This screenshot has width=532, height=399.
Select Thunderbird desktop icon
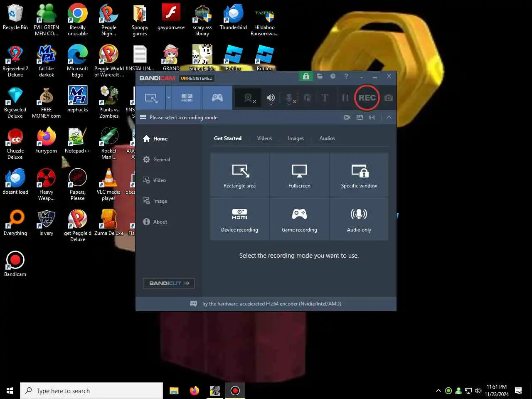click(x=233, y=17)
